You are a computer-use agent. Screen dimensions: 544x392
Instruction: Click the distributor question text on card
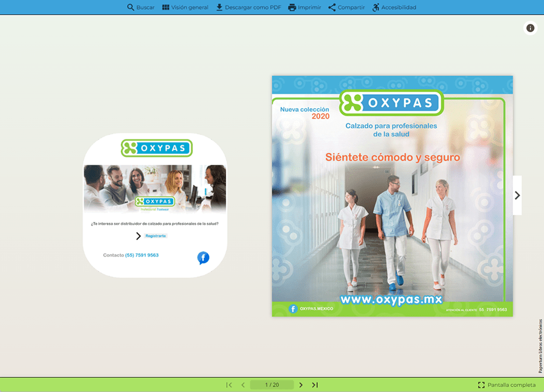click(x=155, y=224)
